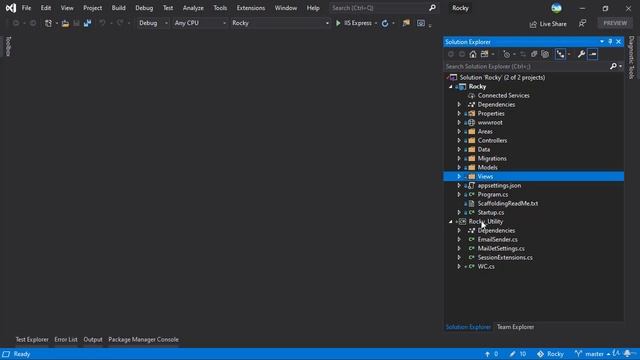This screenshot has width=640, height=360.
Task: Select ScaffoldingReadMe.txt file
Action: click(x=507, y=204)
